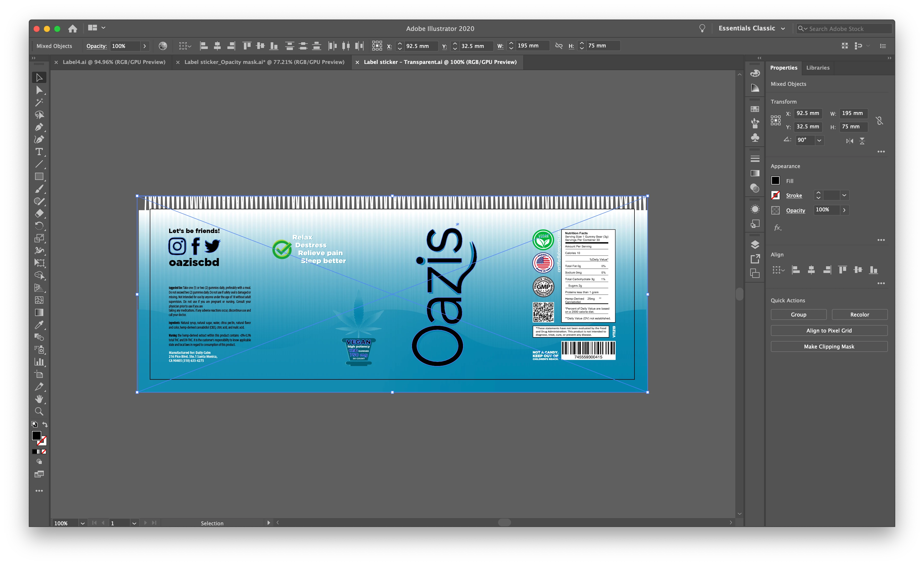Open the rotation angle dropdown
The width and height of the screenshot is (924, 565).
pyautogui.click(x=819, y=140)
